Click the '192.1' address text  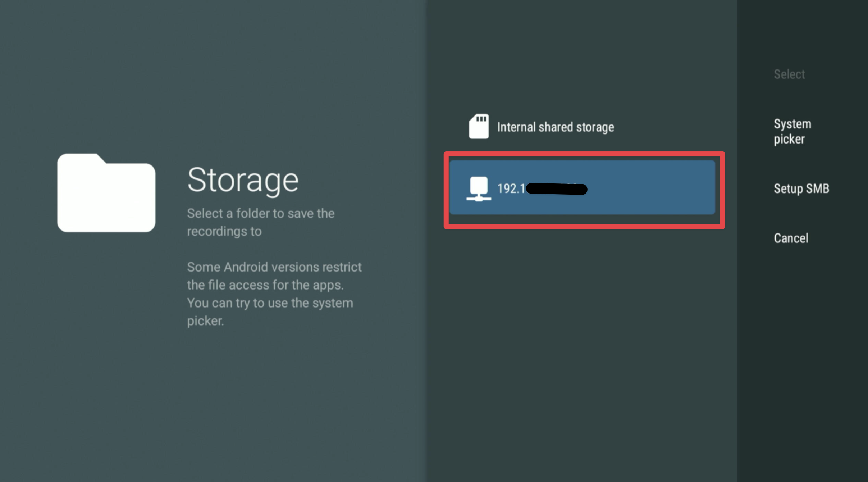[x=511, y=188]
